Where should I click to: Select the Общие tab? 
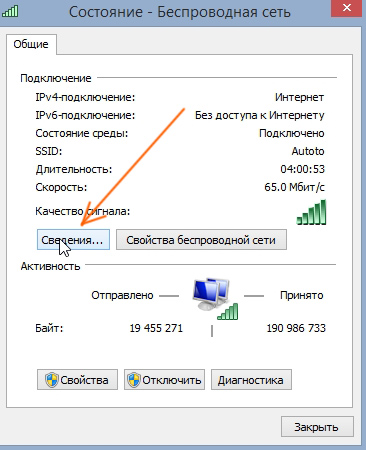[31, 44]
